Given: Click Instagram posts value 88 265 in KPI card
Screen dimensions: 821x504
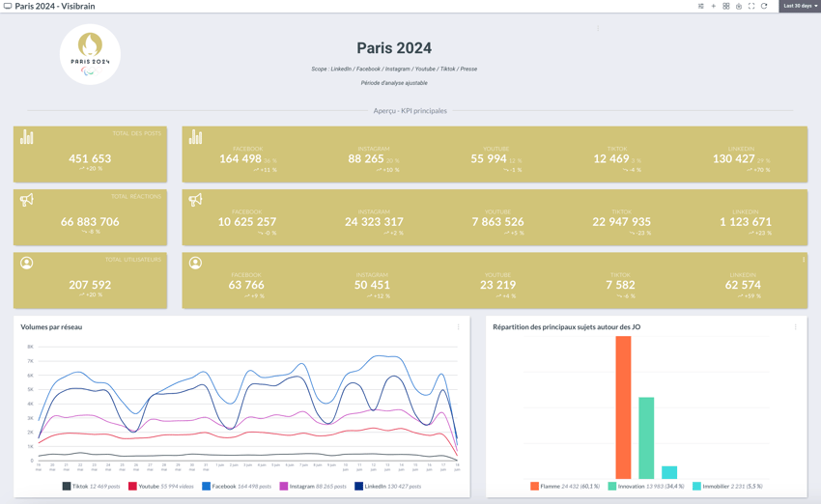Looking at the screenshot, I should 366,158.
